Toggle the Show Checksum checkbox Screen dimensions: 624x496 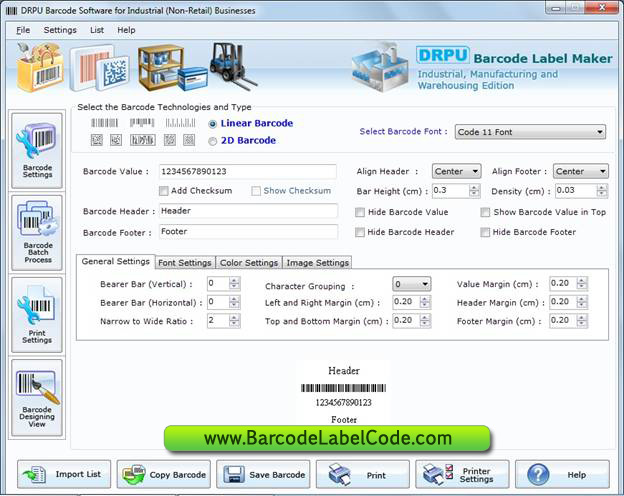click(256, 191)
